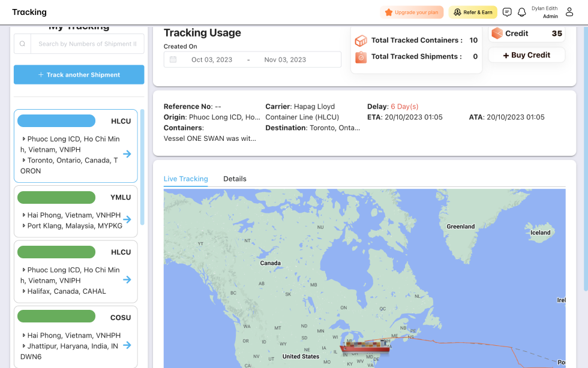Open the Toronto HLCU shipment arrow

coord(127,154)
